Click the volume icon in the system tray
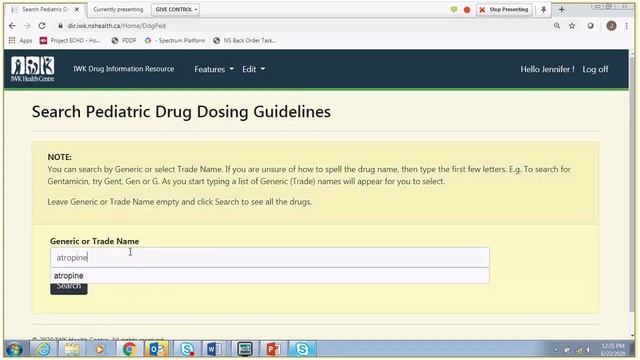 coord(588,350)
